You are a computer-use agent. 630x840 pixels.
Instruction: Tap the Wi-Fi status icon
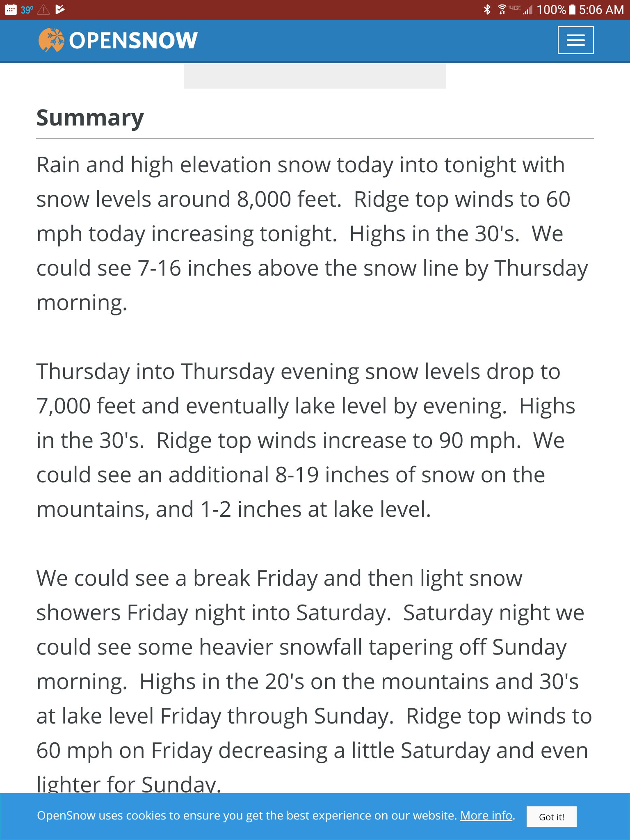(502, 9)
